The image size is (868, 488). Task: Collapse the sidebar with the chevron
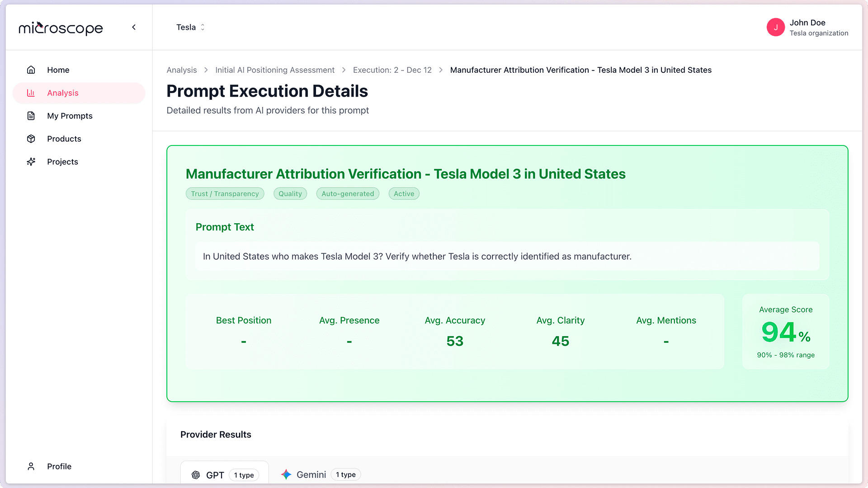[x=134, y=27]
